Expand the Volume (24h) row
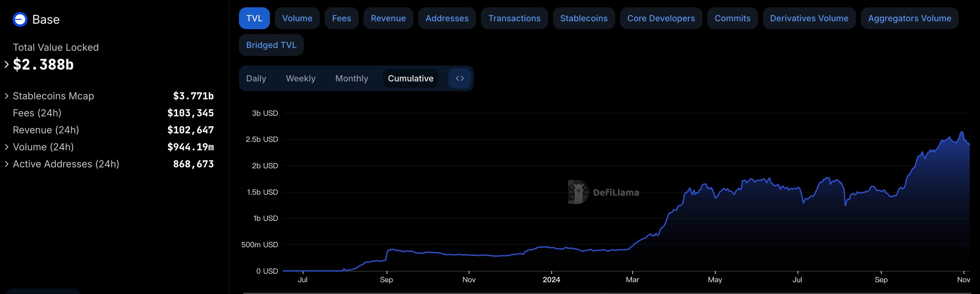Screen dimensions: 980x294 pos(6,147)
